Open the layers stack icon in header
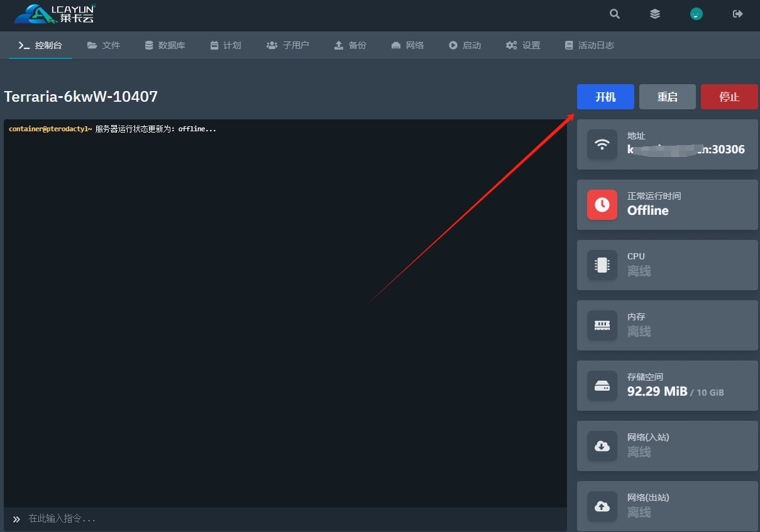 click(655, 14)
